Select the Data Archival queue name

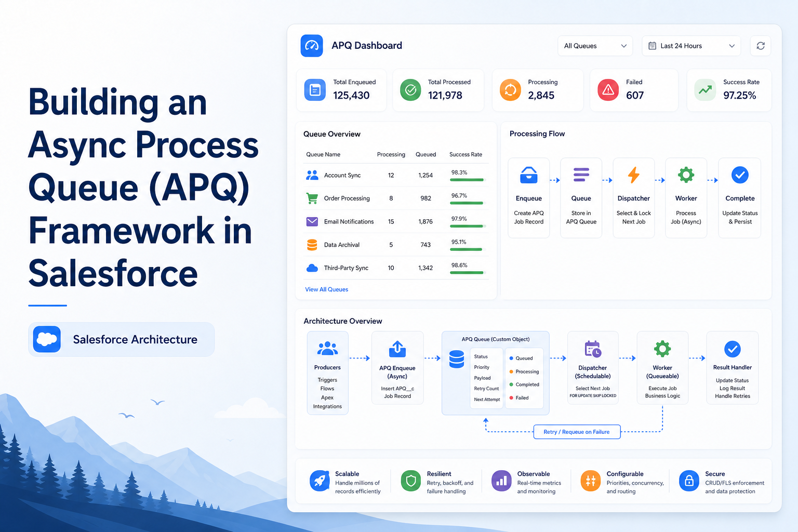click(x=342, y=245)
